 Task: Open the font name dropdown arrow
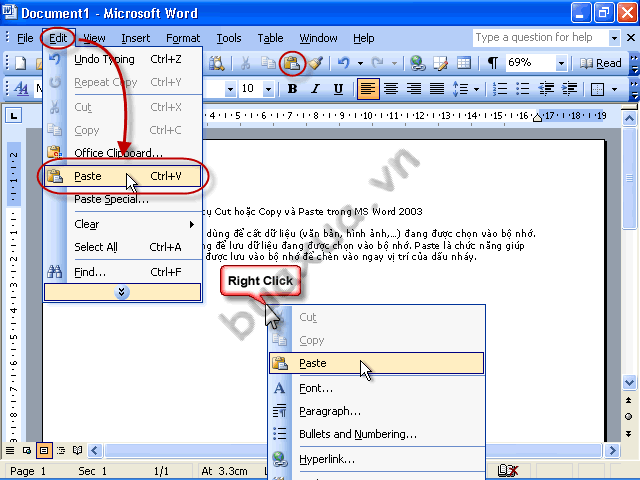pos(230,89)
